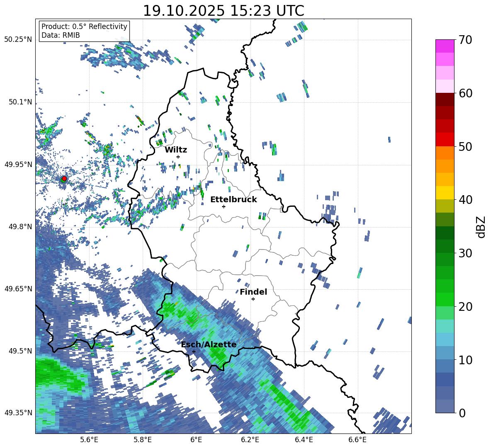Click the Findel station cross marker
491x448 pixels.
[x=253, y=299]
